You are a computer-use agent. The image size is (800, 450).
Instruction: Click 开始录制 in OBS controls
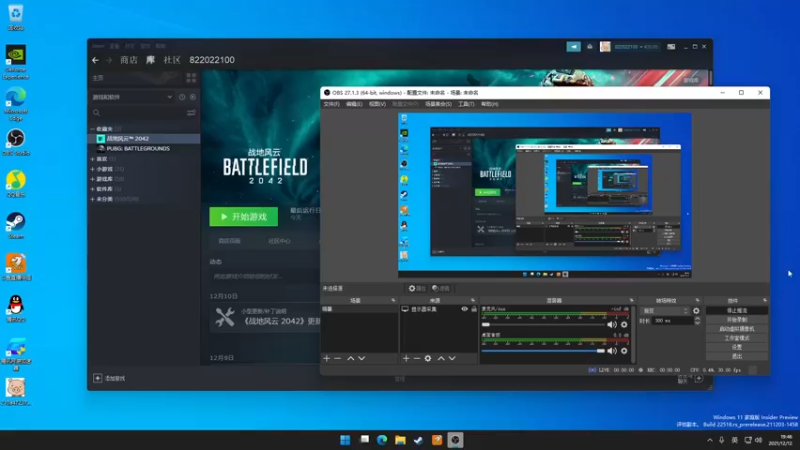click(737, 319)
